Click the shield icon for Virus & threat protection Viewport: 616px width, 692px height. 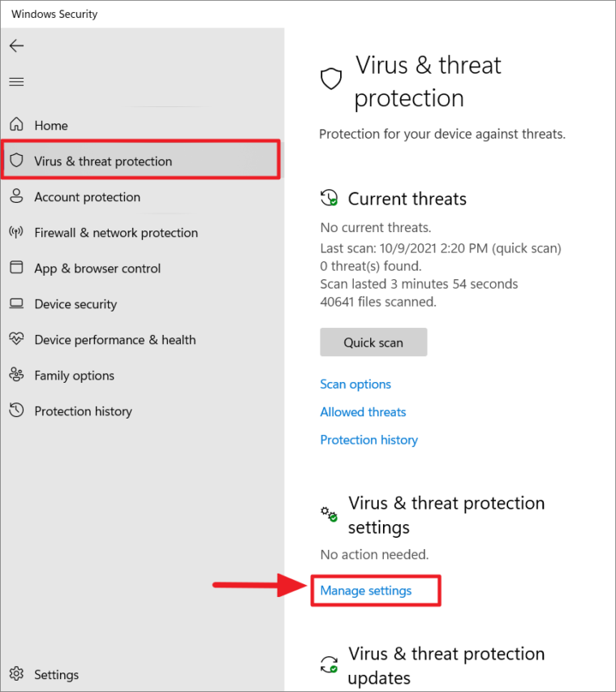coord(17,161)
